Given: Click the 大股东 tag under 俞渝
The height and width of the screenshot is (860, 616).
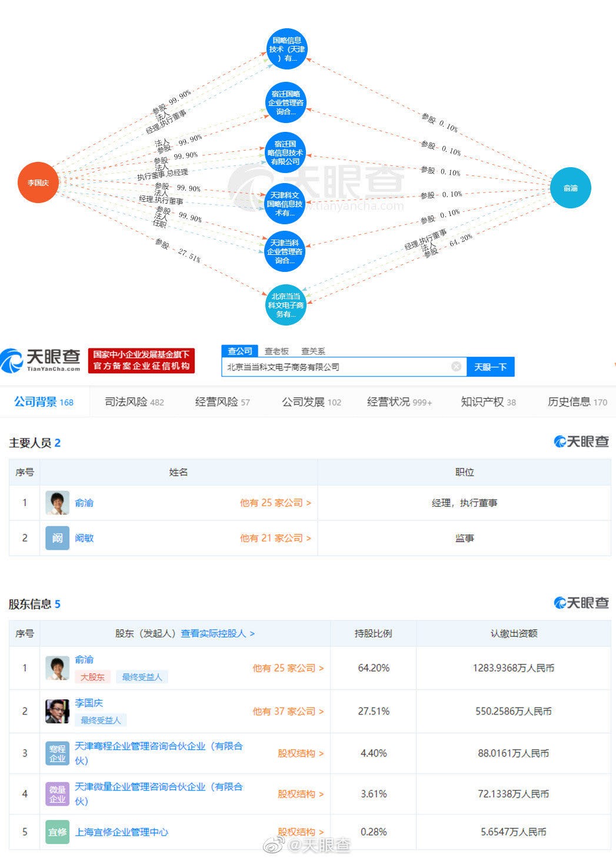Looking at the screenshot, I should [92, 677].
